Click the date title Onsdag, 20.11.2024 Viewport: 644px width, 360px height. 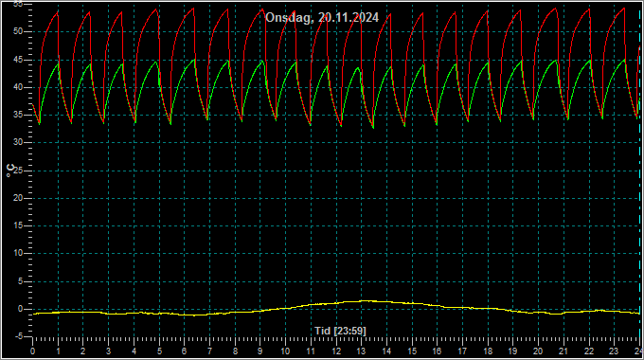[322, 18]
